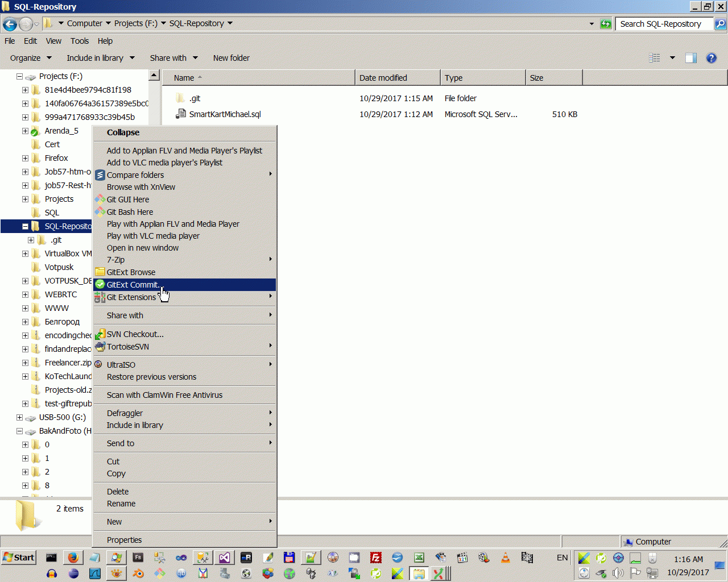The width and height of the screenshot is (728, 582).
Task: Click the Git Extensions menu icon
Action: (100, 297)
